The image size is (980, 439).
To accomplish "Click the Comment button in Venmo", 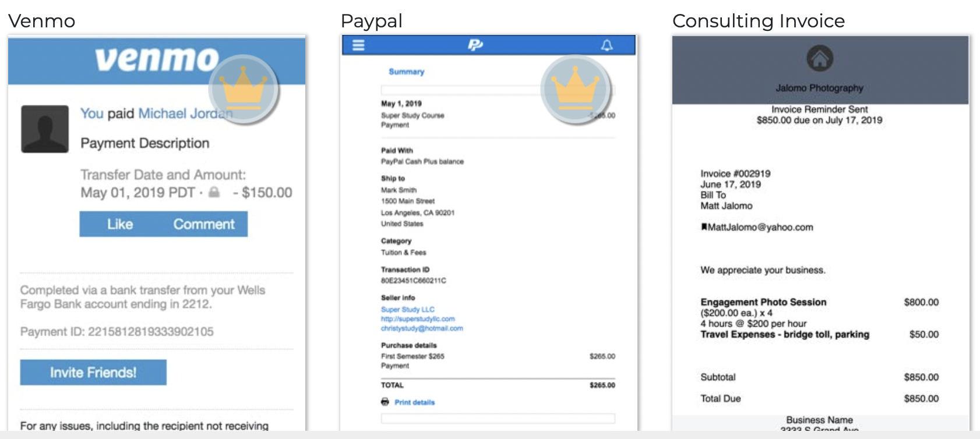I will [204, 224].
